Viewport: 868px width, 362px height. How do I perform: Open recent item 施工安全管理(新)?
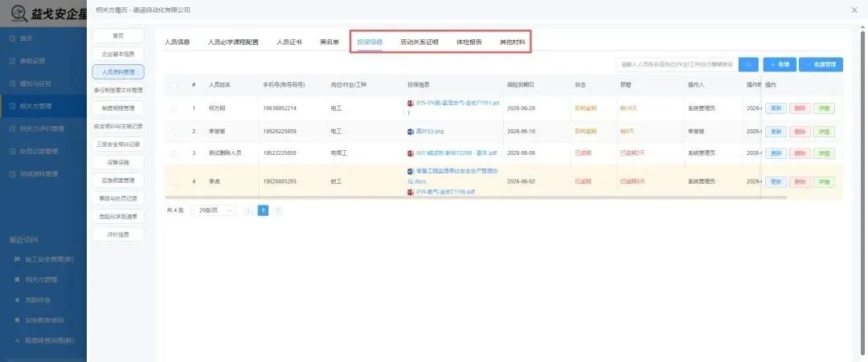point(50,259)
